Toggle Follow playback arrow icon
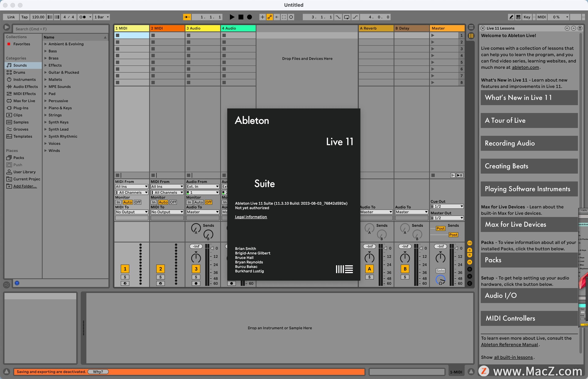 tap(187, 17)
